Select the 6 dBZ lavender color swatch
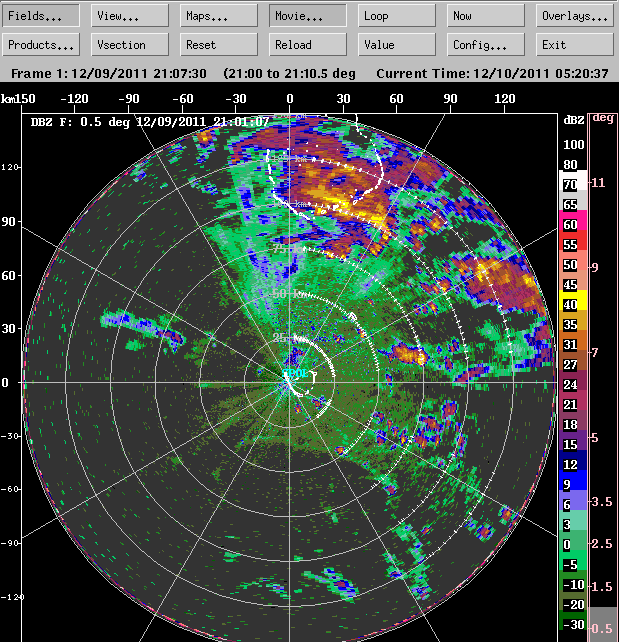The width and height of the screenshot is (619, 642). 573,500
